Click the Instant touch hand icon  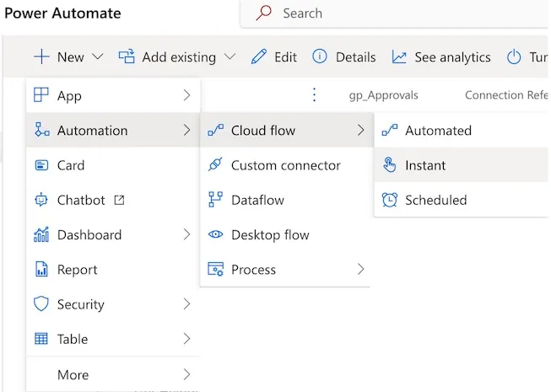tap(389, 164)
